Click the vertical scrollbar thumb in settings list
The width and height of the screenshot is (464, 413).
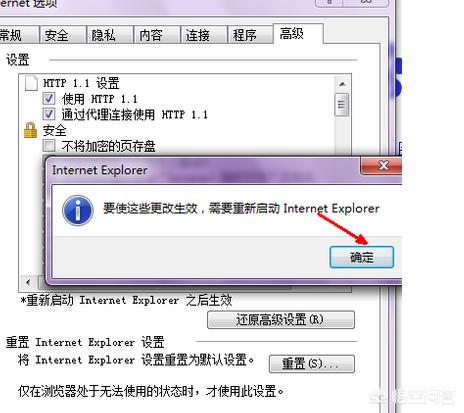point(342,105)
